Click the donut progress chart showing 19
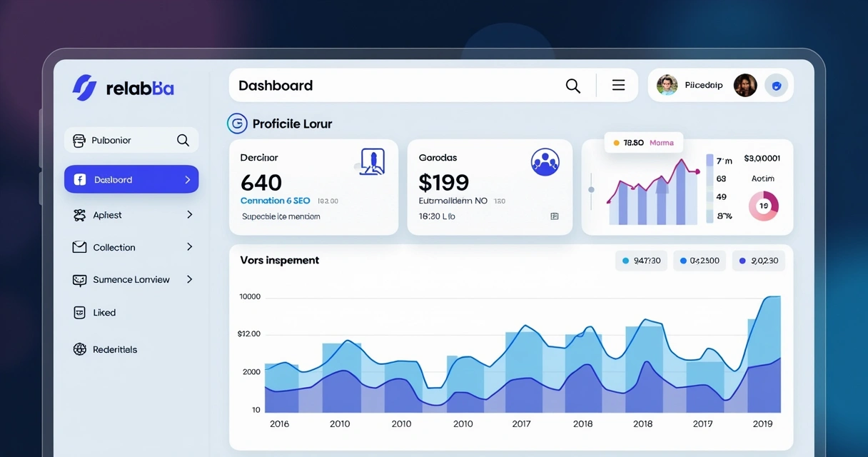Screen dimensions: 868x457 point(764,206)
